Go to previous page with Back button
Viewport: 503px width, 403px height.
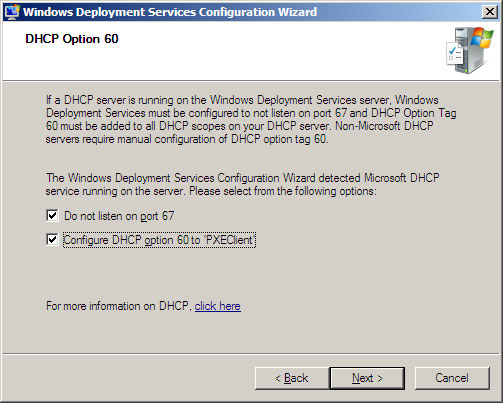tap(292, 378)
